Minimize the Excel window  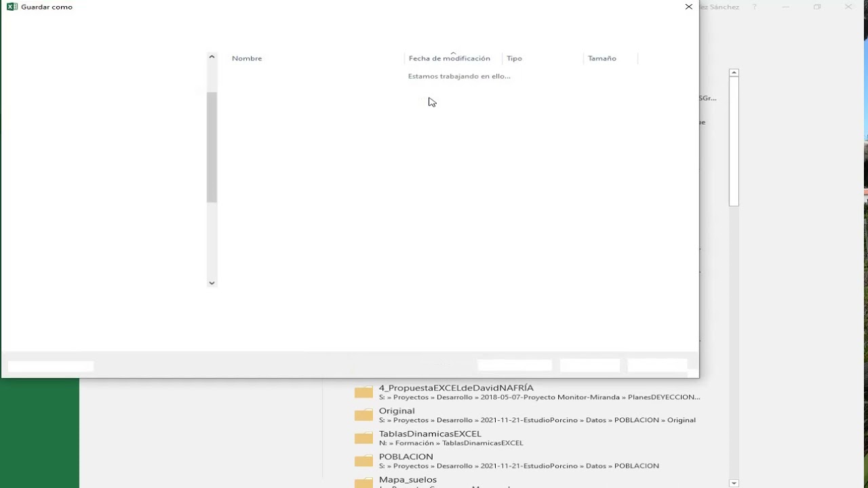[x=786, y=7]
